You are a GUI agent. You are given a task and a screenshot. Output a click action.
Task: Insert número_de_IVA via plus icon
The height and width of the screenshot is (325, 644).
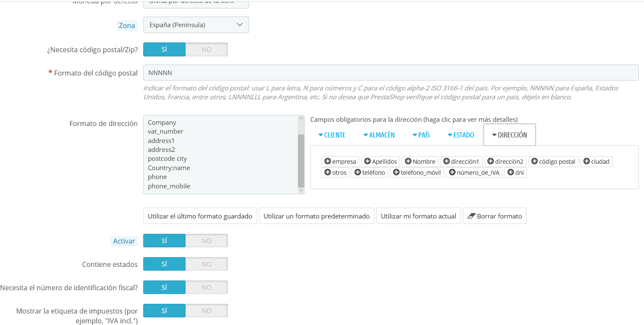click(x=452, y=172)
